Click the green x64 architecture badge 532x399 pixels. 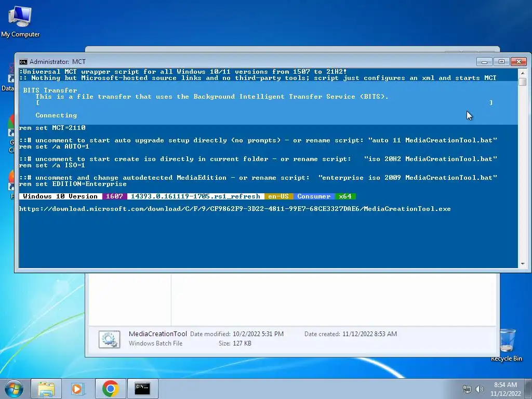coord(345,196)
